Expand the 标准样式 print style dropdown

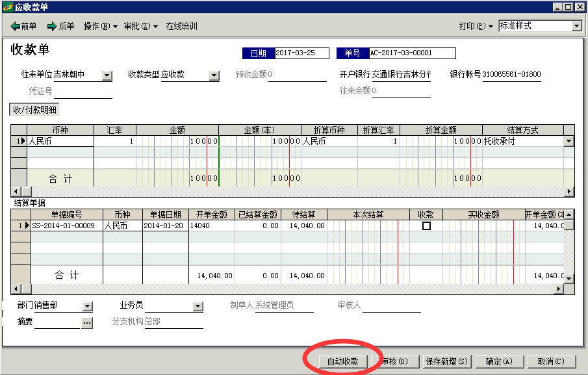(x=577, y=26)
